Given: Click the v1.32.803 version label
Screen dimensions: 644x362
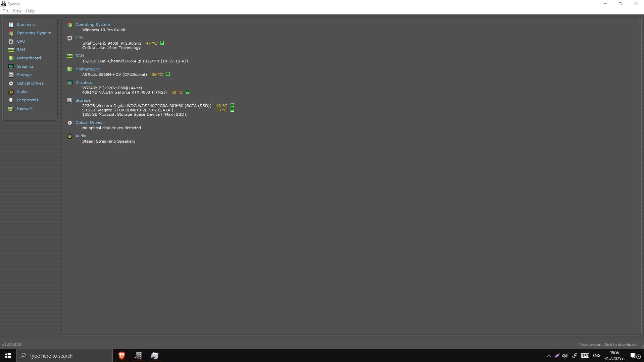Looking at the screenshot, I should (x=11, y=345).
